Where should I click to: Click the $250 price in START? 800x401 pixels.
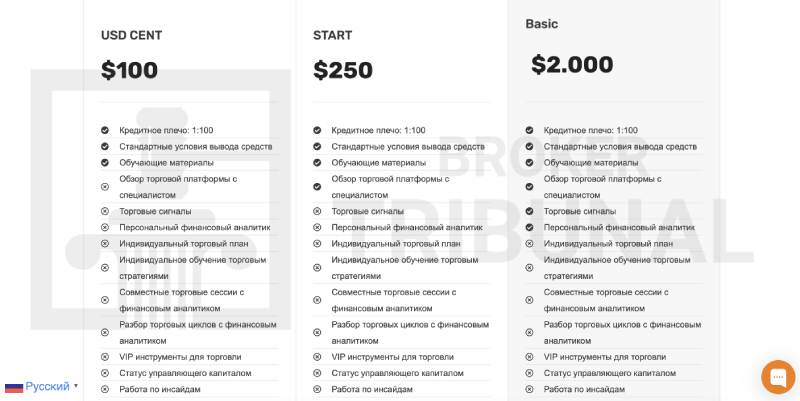pos(343,70)
